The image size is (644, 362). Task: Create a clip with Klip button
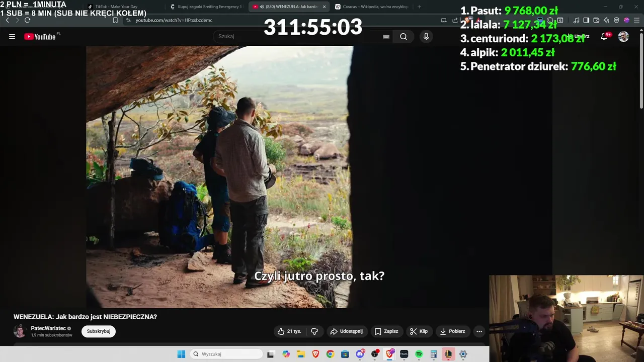[419, 331]
